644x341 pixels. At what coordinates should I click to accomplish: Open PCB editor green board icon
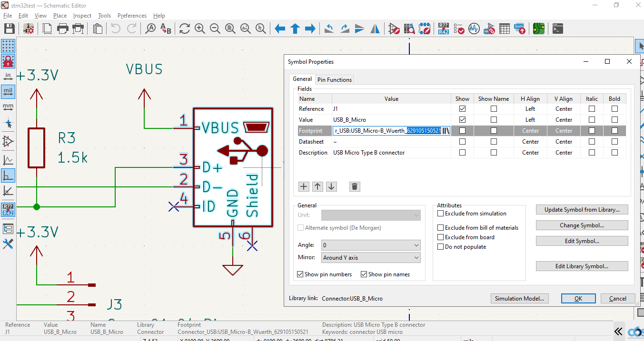(539, 29)
